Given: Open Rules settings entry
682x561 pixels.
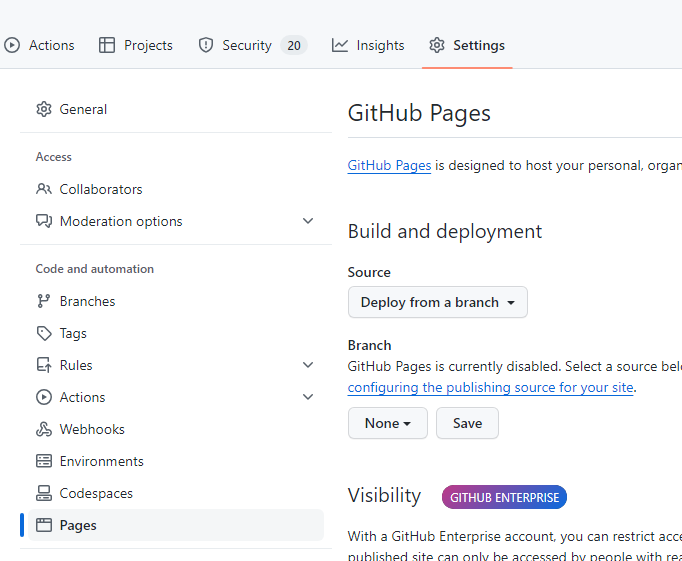Looking at the screenshot, I should [x=176, y=365].
